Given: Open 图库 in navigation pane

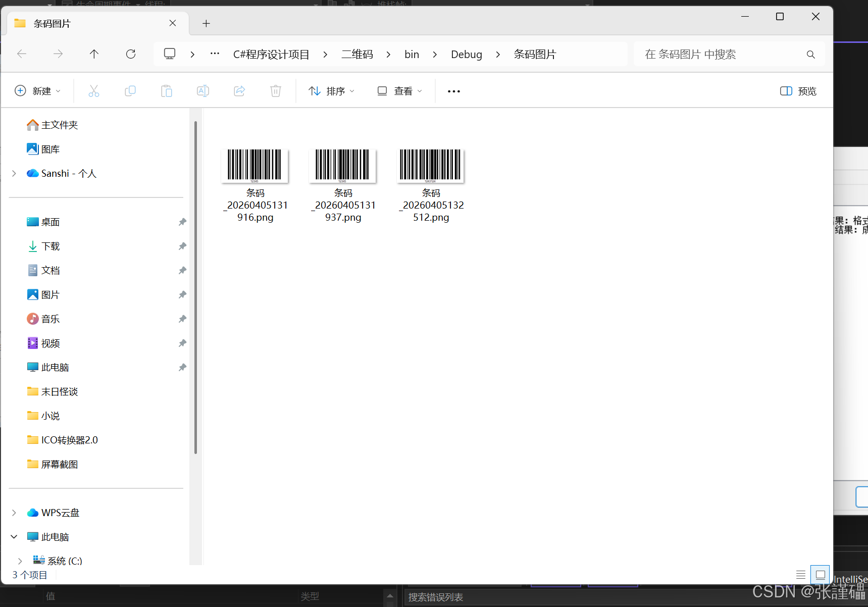Looking at the screenshot, I should (x=43, y=149).
